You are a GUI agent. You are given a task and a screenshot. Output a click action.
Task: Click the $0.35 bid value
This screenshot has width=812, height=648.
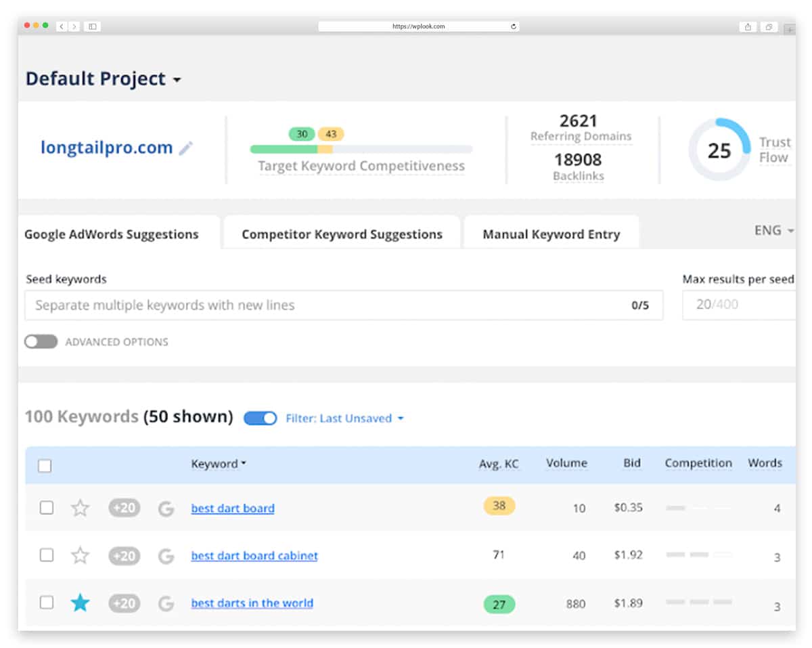pos(629,507)
